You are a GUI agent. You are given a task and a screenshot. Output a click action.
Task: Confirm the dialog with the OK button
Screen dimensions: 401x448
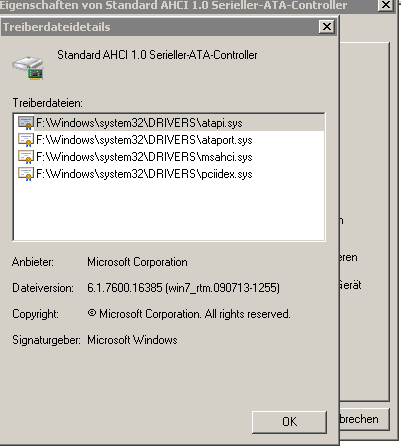coord(289,422)
